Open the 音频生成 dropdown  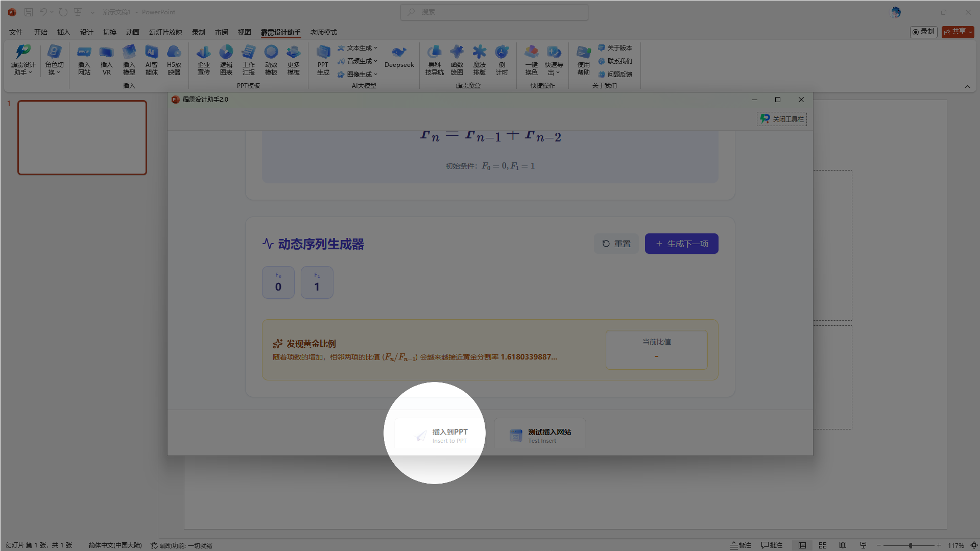tap(357, 61)
